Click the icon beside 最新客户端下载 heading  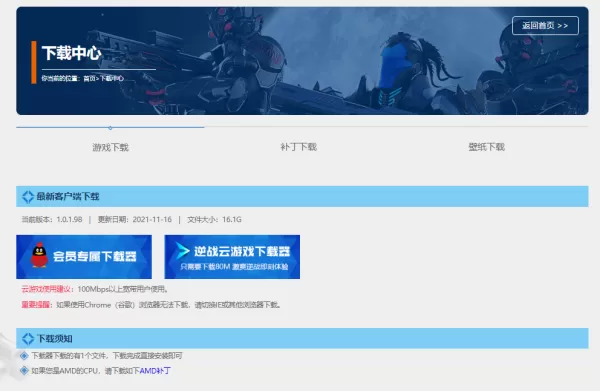[x=28, y=197]
